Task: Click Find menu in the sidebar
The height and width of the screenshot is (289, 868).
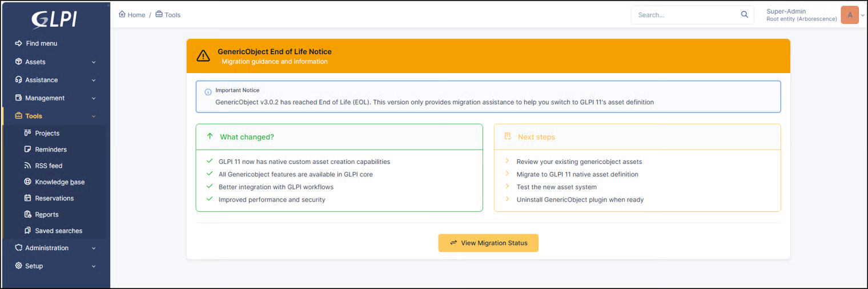Action: point(41,43)
